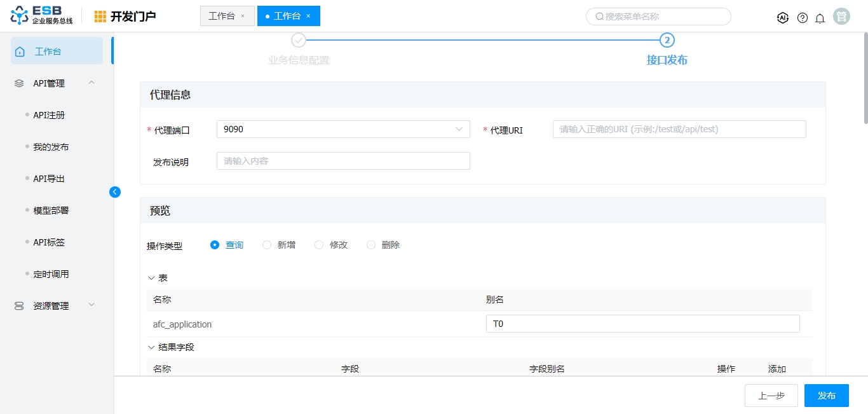Go to 我的发布 in sidebar
868x414 pixels.
pyautogui.click(x=51, y=147)
